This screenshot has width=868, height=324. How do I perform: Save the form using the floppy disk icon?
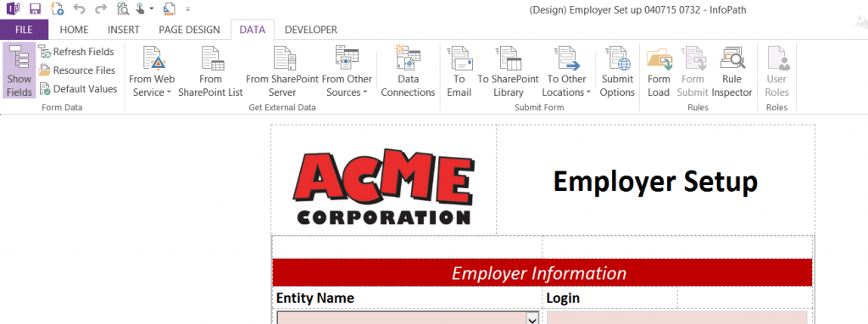[35, 8]
